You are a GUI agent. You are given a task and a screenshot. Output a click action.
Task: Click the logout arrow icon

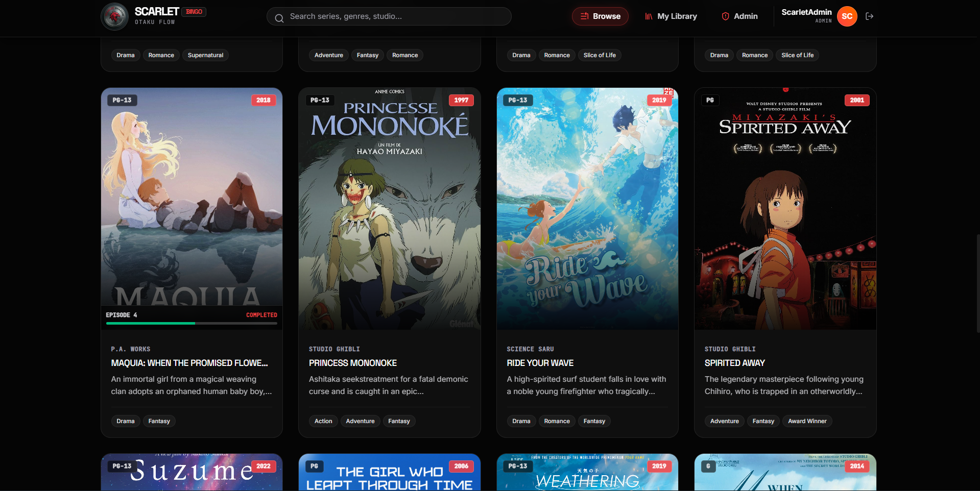[x=870, y=16]
